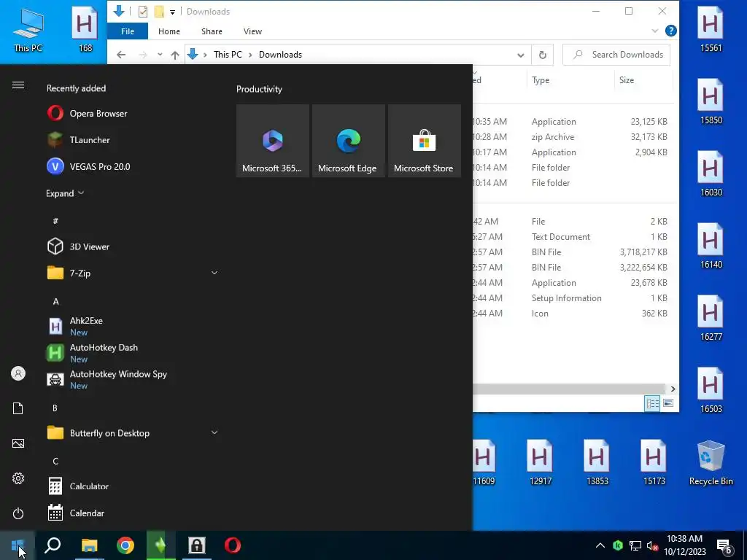747x560 pixels.
Task: Click the Explorer Help icon
Action: (x=671, y=31)
